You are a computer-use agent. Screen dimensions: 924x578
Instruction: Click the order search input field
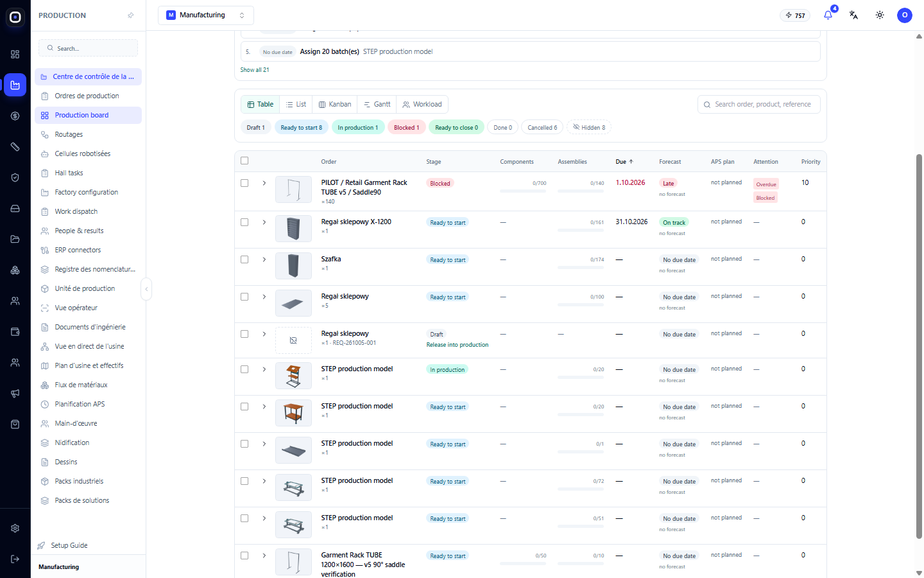pos(759,104)
